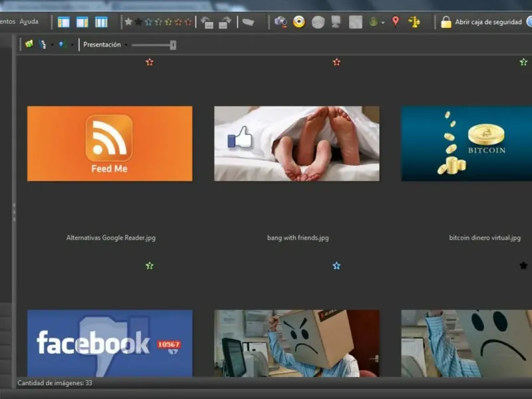Click the green star above the bitcoin thumbnail
532x399 pixels.
[523, 62]
